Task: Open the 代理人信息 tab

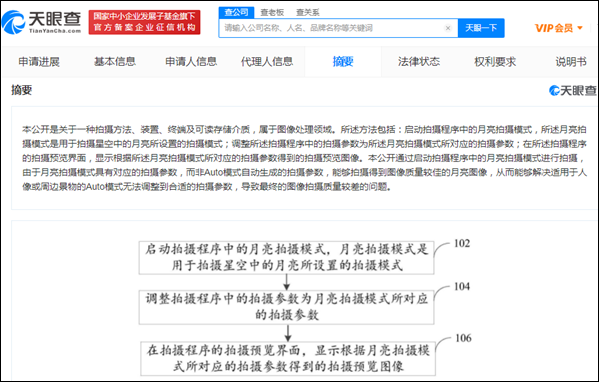Action: pyautogui.click(x=267, y=61)
